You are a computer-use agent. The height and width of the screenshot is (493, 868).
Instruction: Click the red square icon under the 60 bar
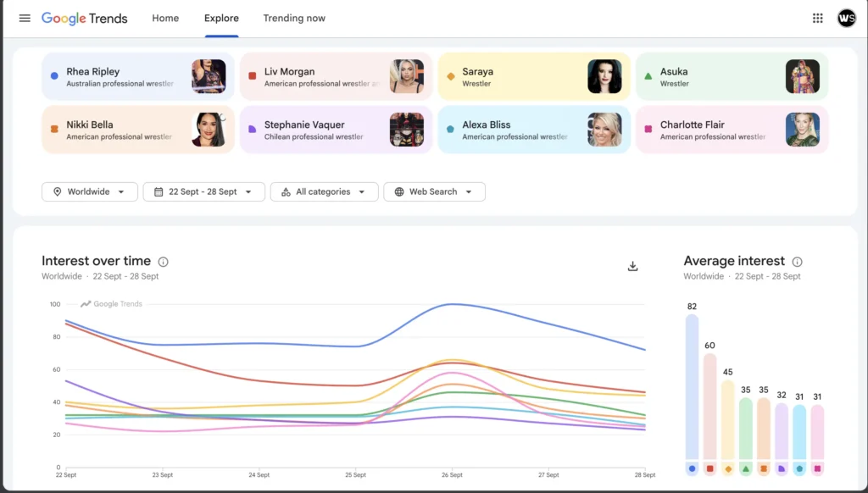pyautogui.click(x=709, y=468)
